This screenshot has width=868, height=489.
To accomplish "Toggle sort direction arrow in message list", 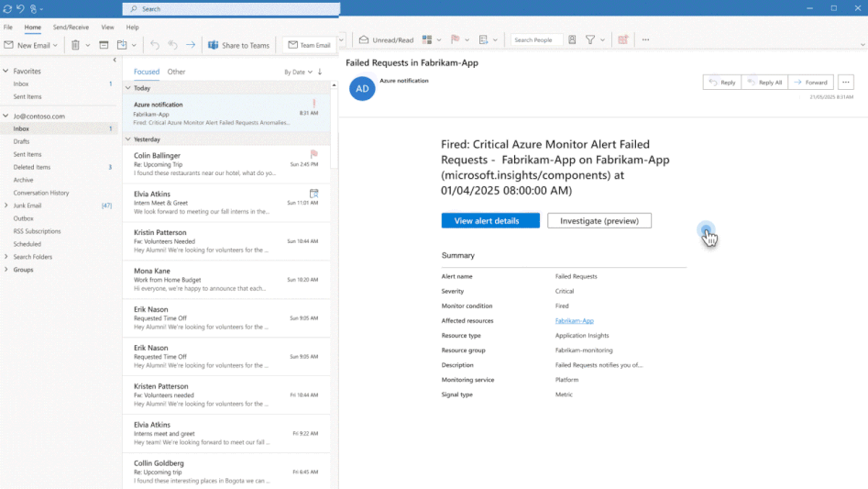I will pos(320,72).
